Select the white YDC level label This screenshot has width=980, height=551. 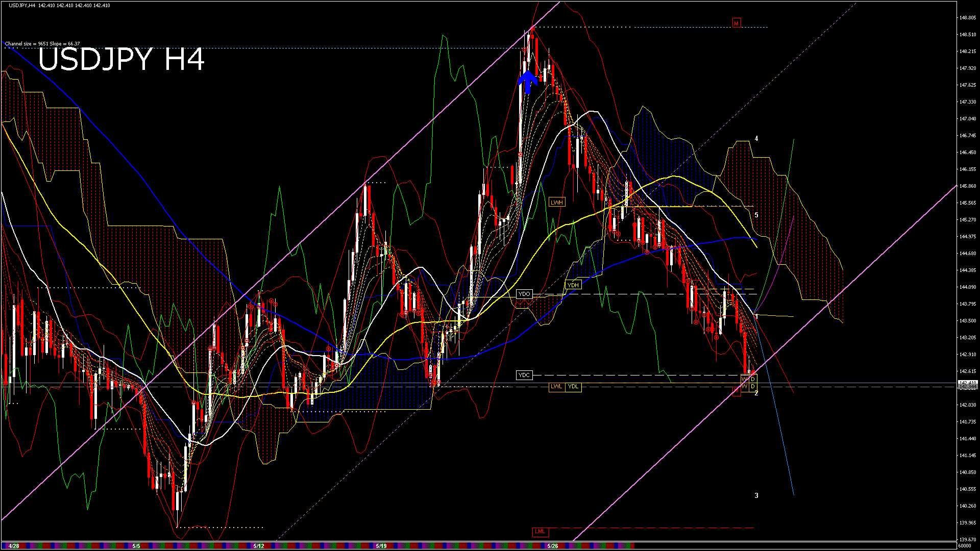(x=524, y=375)
